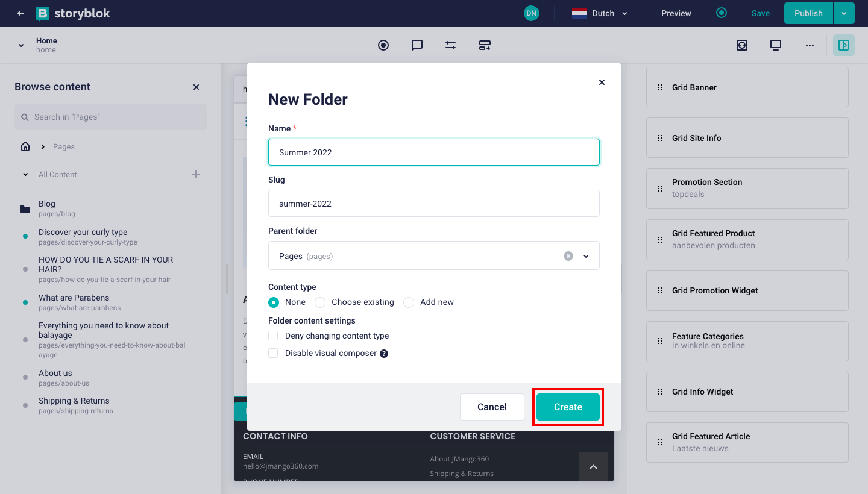The image size is (868, 494).
Task: Select the Add new content type radio
Action: point(409,302)
